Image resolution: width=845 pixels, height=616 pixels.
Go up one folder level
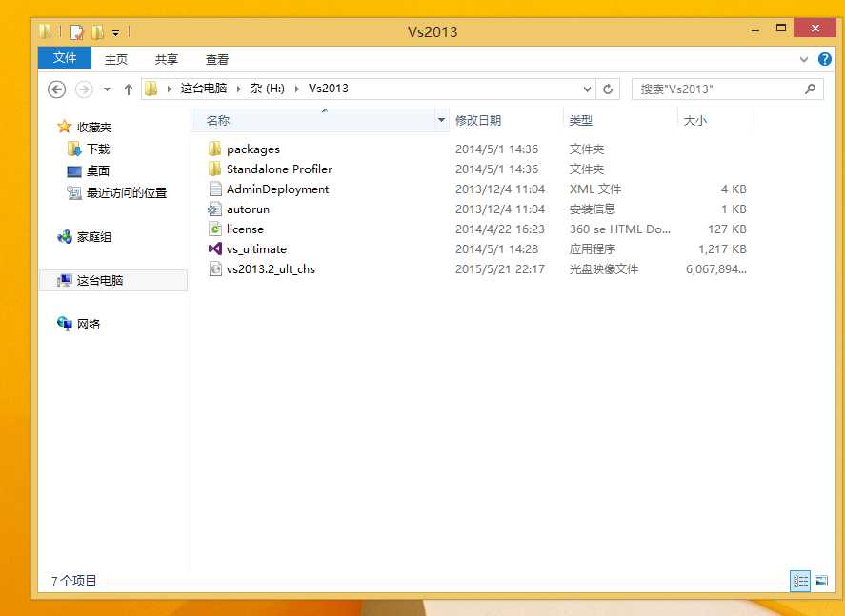coord(129,89)
